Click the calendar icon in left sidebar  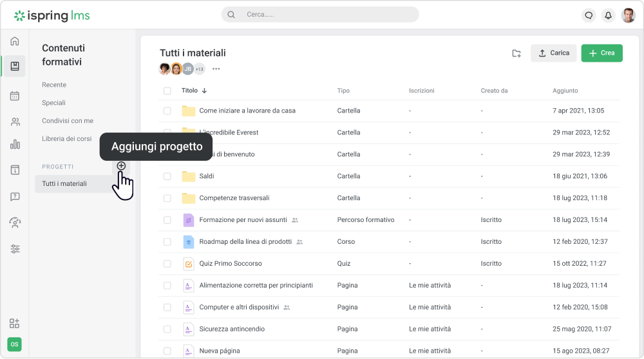pyautogui.click(x=15, y=96)
